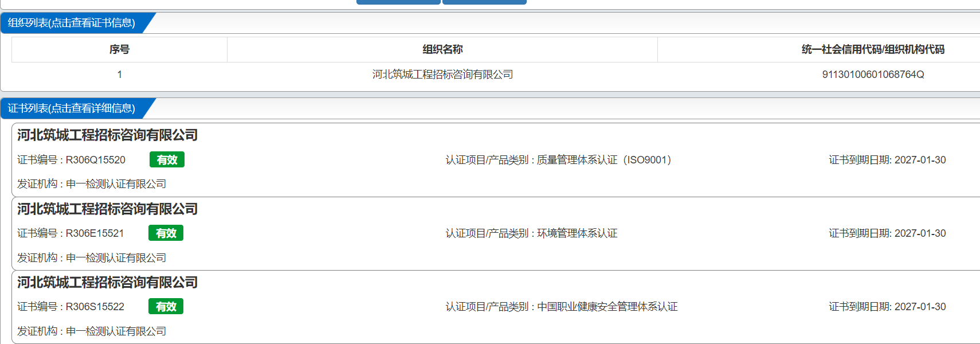The height and width of the screenshot is (344, 980).
Task: Open certificate card title for R306Q15520
Action: 107,135
